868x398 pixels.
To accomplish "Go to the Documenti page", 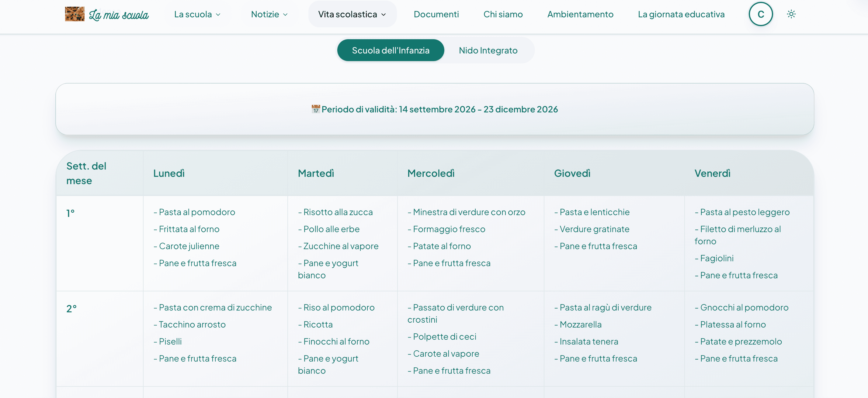I will [x=436, y=14].
